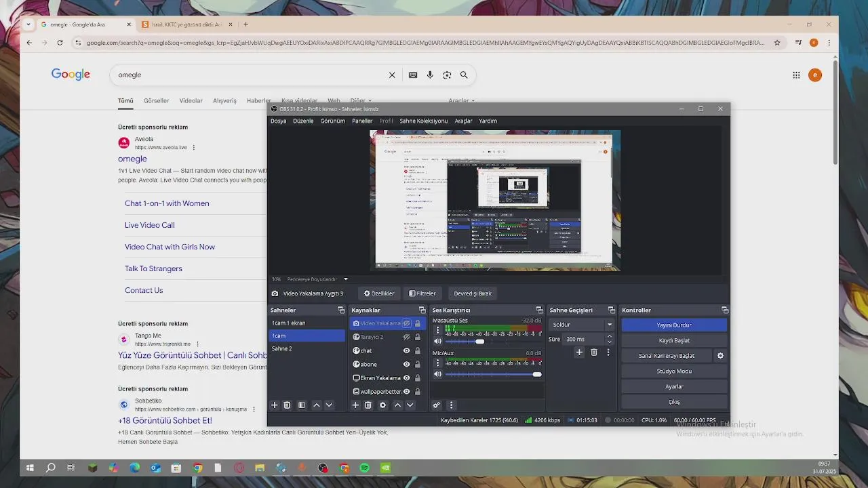The width and height of the screenshot is (868, 488).
Task: Mute Mic/Aux speaker icon
Action: 437,374
